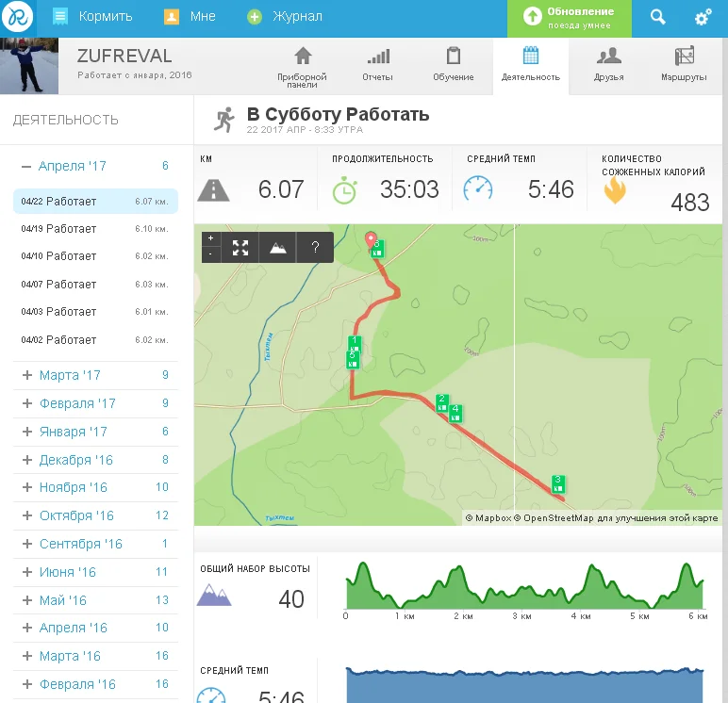Select 04/07 activity 6.03 км
Image resolution: width=728 pixels, height=703 pixels.
[95, 284]
